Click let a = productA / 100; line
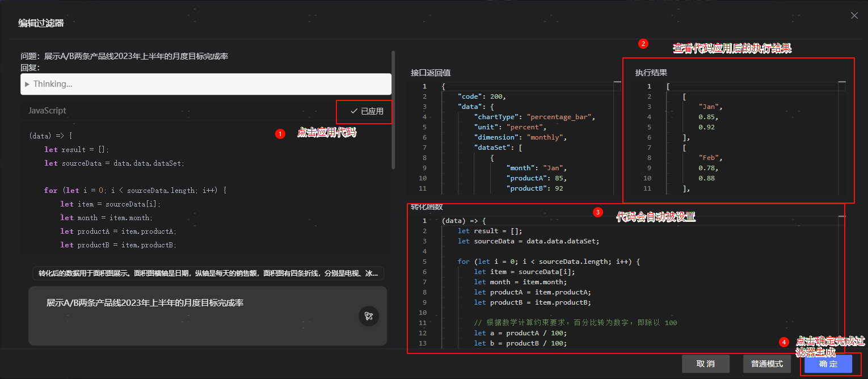The height and width of the screenshot is (379, 868). coord(520,333)
